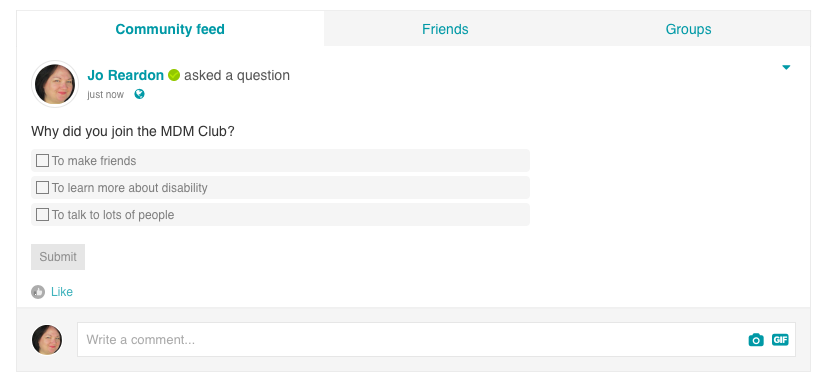The height and width of the screenshot is (375, 824).
Task: Tick "To learn more about disability" checkbox
Action: (x=43, y=188)
